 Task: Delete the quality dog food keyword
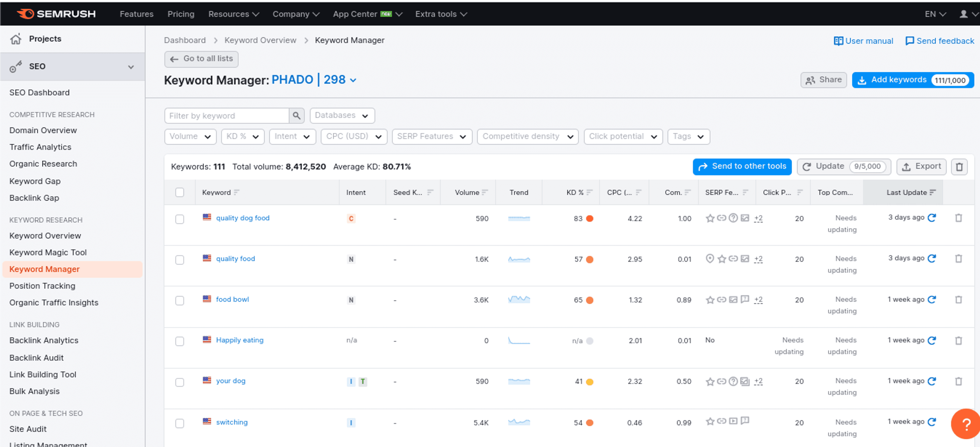(x=959, y=218)
